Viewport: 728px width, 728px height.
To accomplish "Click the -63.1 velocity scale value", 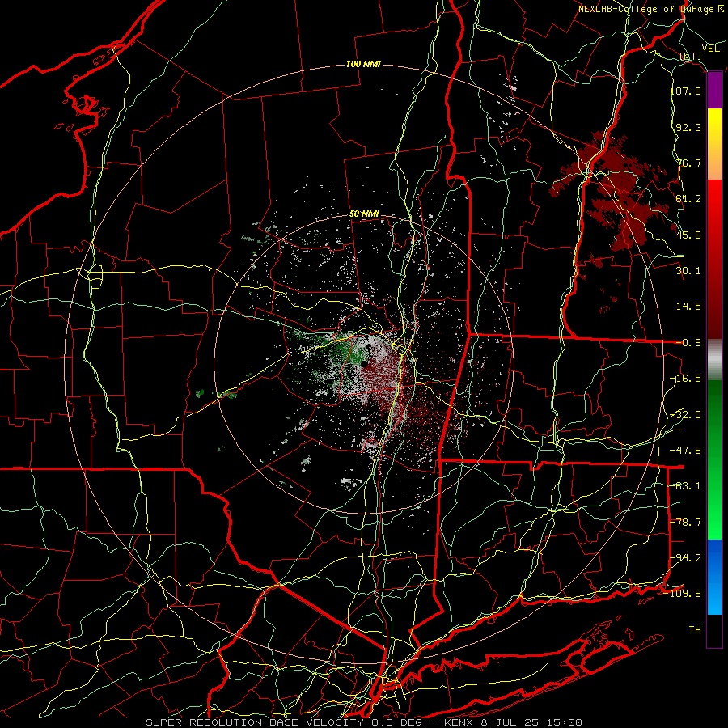I will 686,486.
